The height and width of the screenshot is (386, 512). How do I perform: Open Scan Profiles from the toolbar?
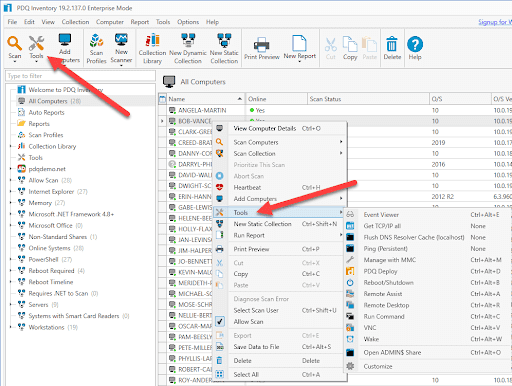(96, 40)
